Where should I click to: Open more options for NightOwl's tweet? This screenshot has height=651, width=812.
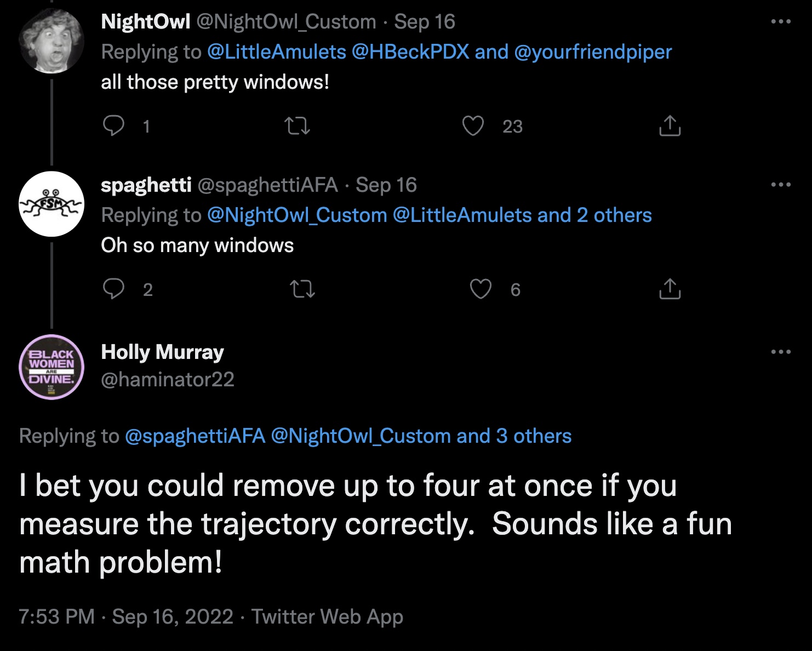(780, 22)
